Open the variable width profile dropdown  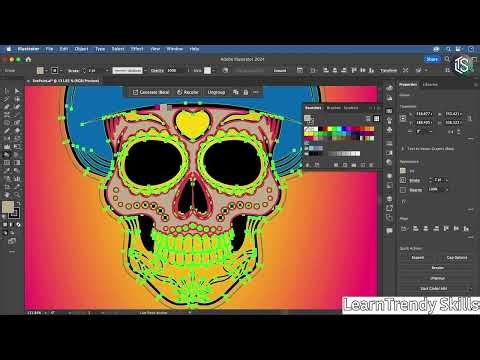click(145, 71)
